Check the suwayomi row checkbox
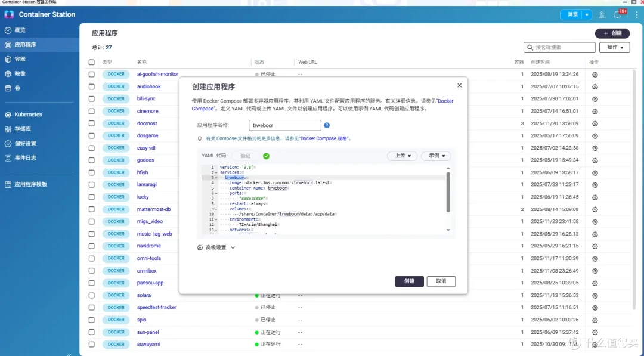Viewport: 644px width, 356px height. tap(92, 345)
